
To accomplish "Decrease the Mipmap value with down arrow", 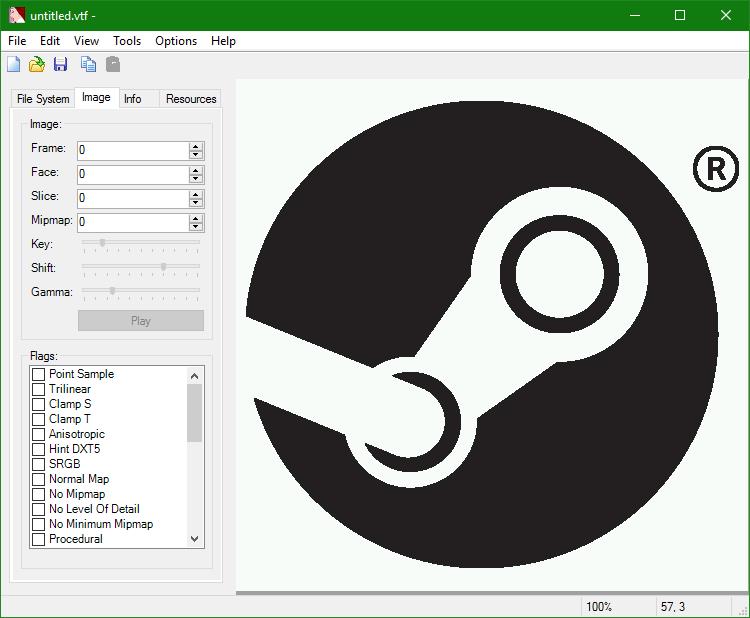I will [x=196, y=226].
